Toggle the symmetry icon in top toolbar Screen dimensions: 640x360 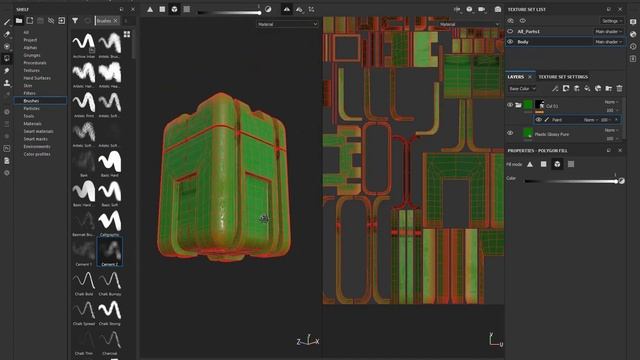coord(287,9)
